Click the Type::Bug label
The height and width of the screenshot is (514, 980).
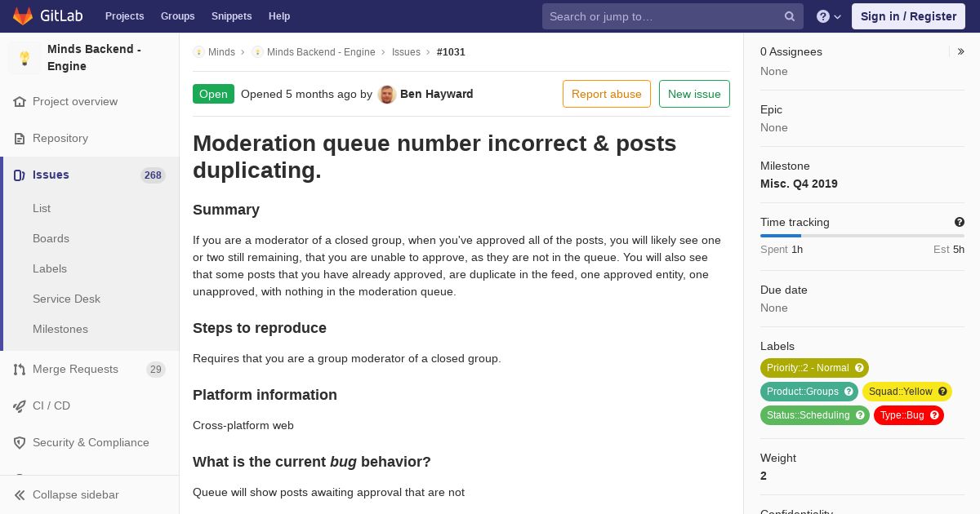pyautogui.click(x=902, y=415)
